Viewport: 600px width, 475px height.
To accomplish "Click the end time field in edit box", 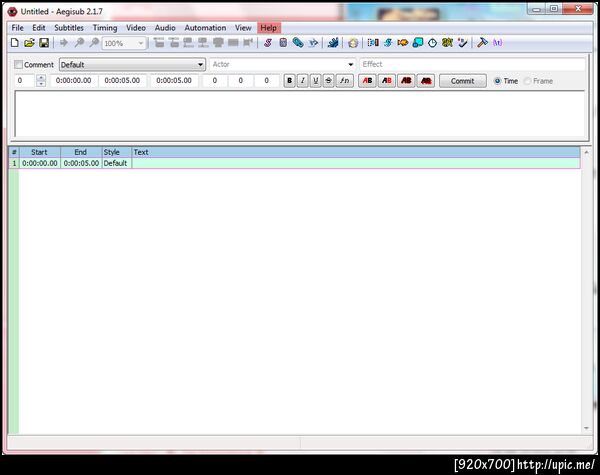I will (122, 81).
